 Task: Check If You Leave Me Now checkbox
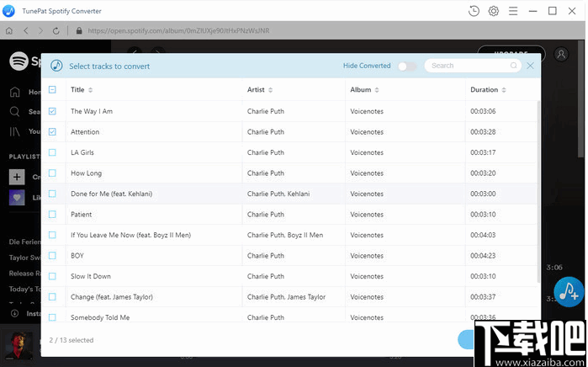[x=52, y=235]
